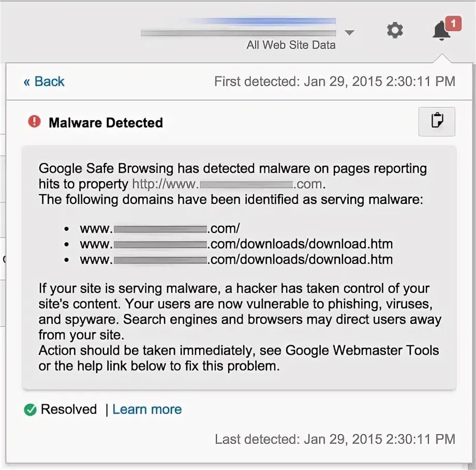Copy alert details using the clipboard button

tap(436, 122)
